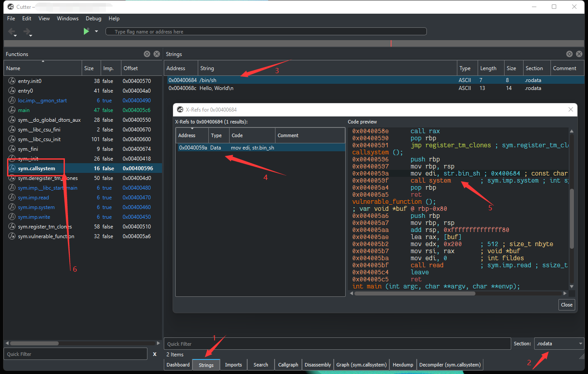Open the dropdown arrow beside the play button
Viewport: 588px width, 374px height.
point(96,32)
